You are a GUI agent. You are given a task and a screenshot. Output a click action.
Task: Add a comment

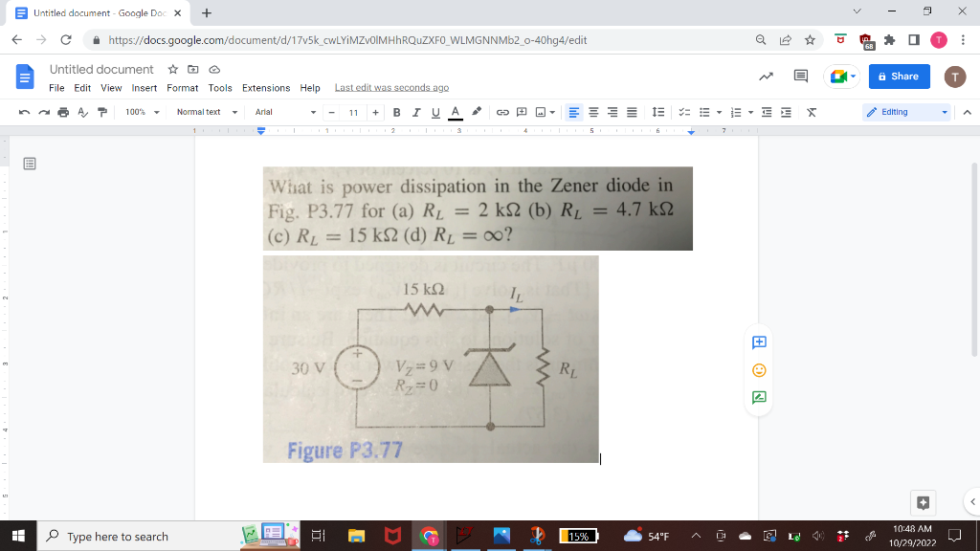(523, 112)
